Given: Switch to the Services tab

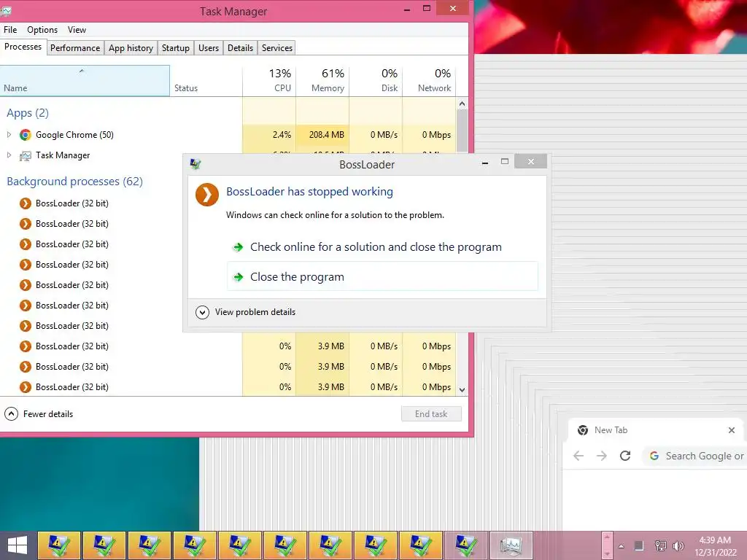Looking at the screenshot, I should click(x=276, y=47).
